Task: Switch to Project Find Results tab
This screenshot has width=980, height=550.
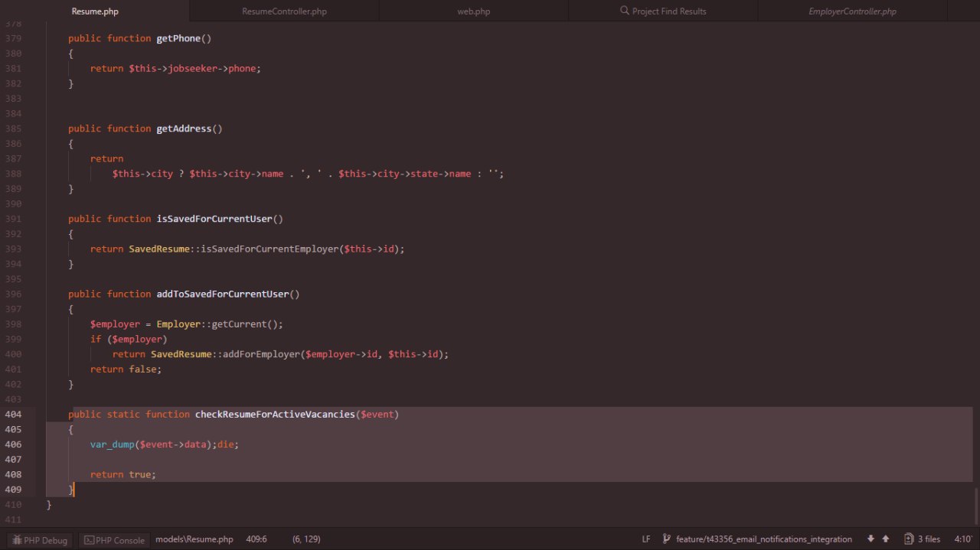Action: click(663, 11)
